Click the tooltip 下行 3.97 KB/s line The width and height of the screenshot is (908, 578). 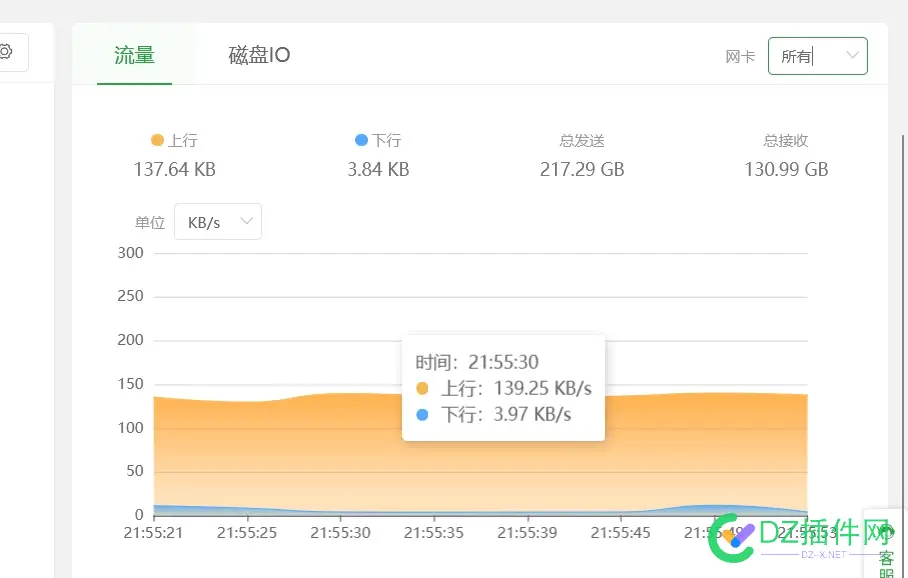click(494, 415)
